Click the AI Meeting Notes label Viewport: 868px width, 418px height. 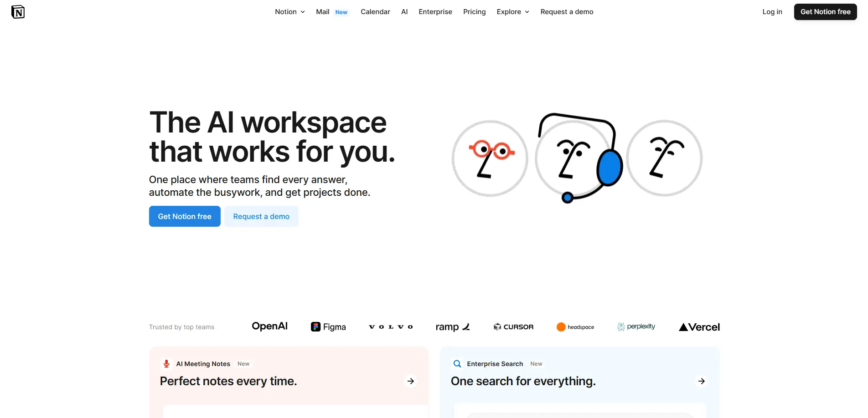[x=203, y=364]
